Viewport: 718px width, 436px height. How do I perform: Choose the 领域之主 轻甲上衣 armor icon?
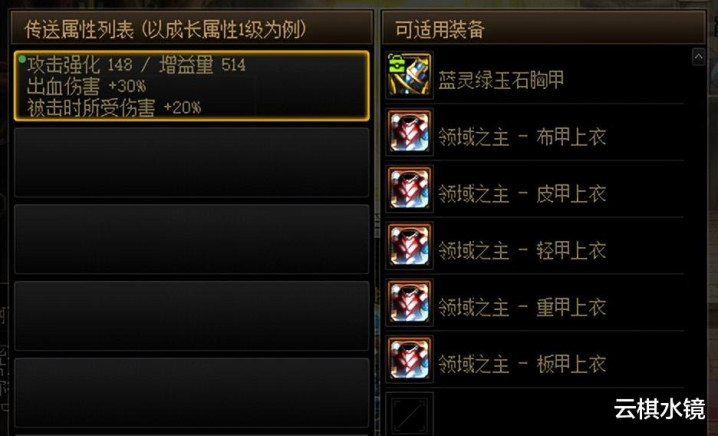(409, 245)
